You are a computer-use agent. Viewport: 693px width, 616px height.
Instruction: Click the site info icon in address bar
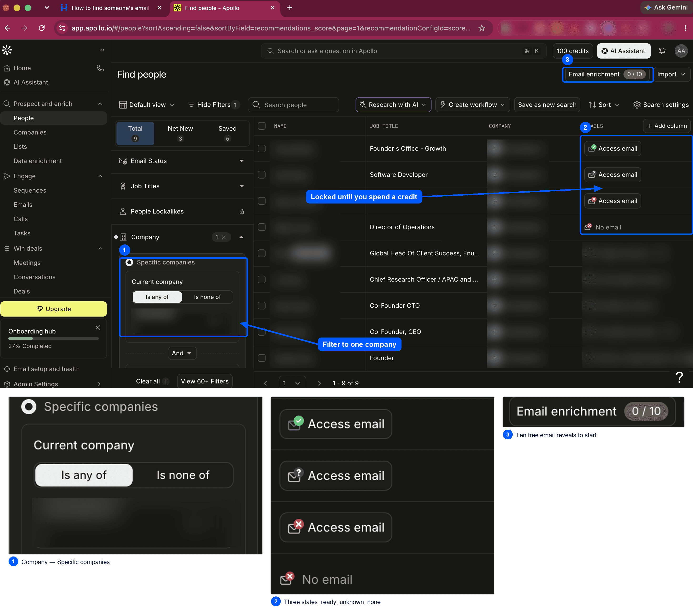tap(62, 28)
